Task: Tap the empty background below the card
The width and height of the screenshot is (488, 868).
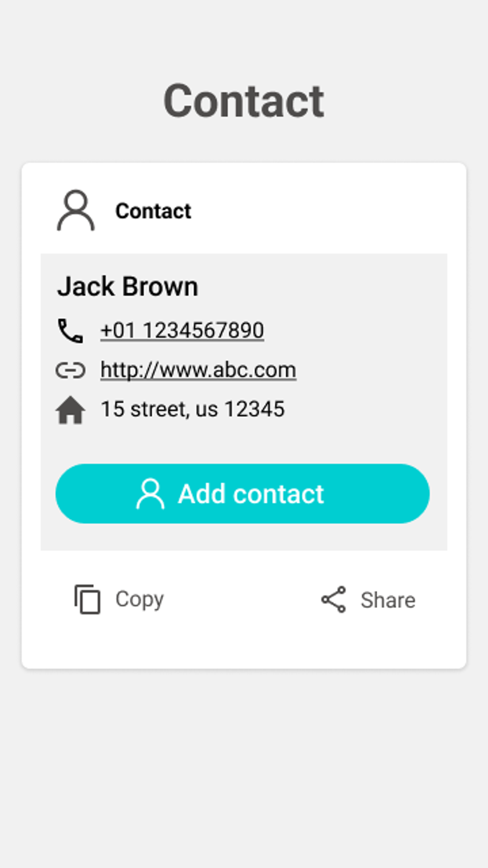Action: pyautogui.click(x=244, y=766)
